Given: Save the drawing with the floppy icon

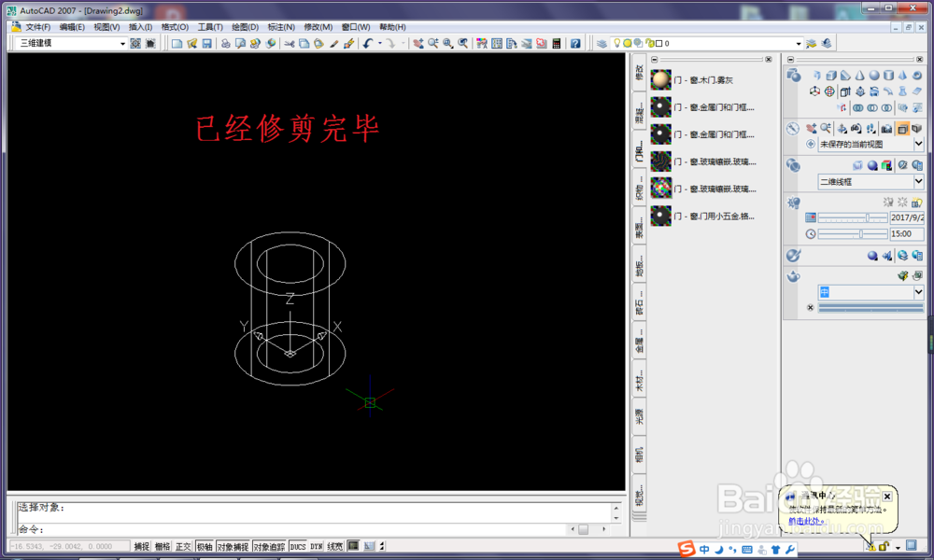Looking at the screenshot, I should coord(206,44).
